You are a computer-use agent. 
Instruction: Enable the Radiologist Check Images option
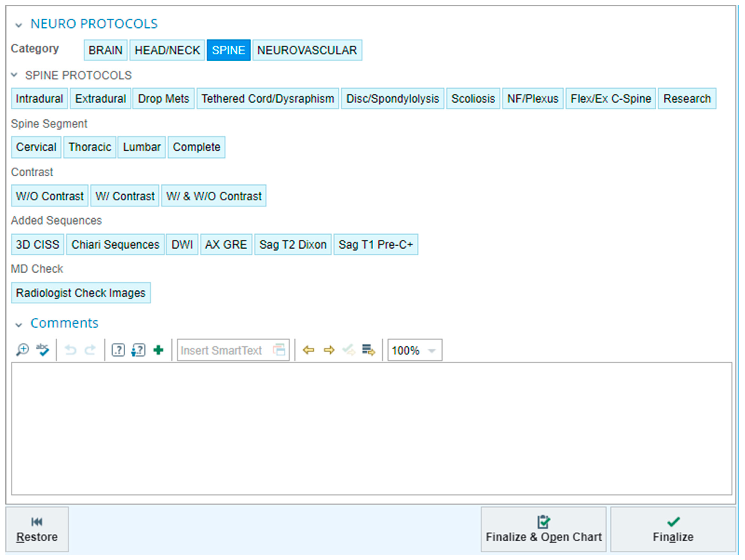[x=81, y=293]
